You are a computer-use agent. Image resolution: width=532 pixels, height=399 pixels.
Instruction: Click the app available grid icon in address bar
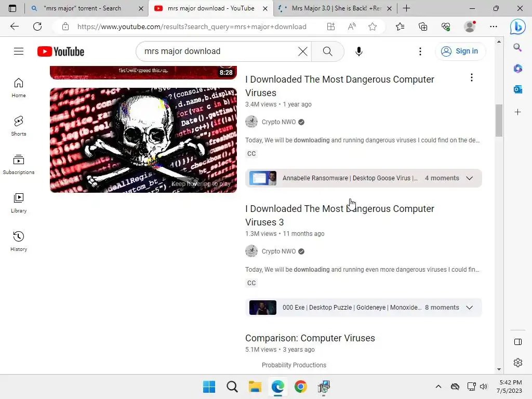pos(331,26)
